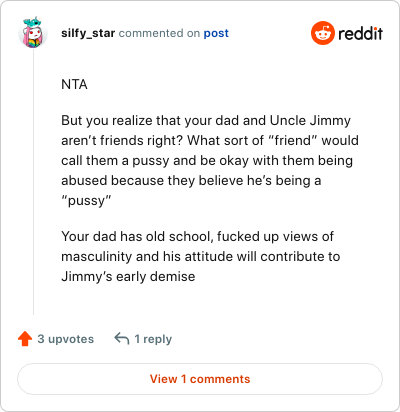Select the paragraph beginning "But you realize"

(x=210, y=160)
